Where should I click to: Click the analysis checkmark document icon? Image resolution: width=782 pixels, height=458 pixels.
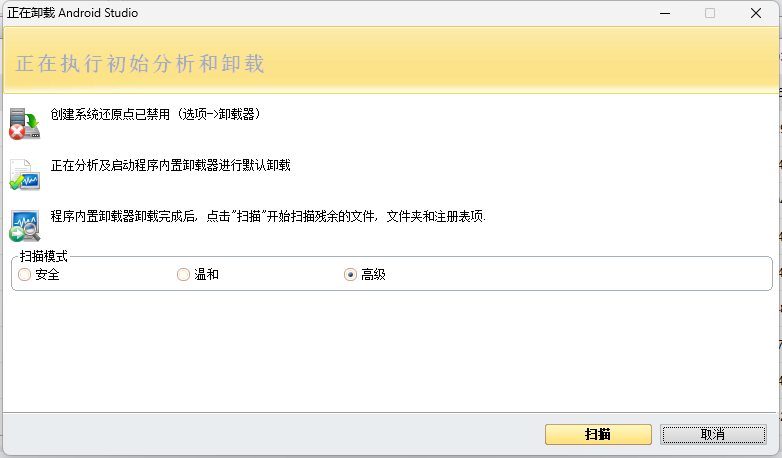(x=24, y=175)
